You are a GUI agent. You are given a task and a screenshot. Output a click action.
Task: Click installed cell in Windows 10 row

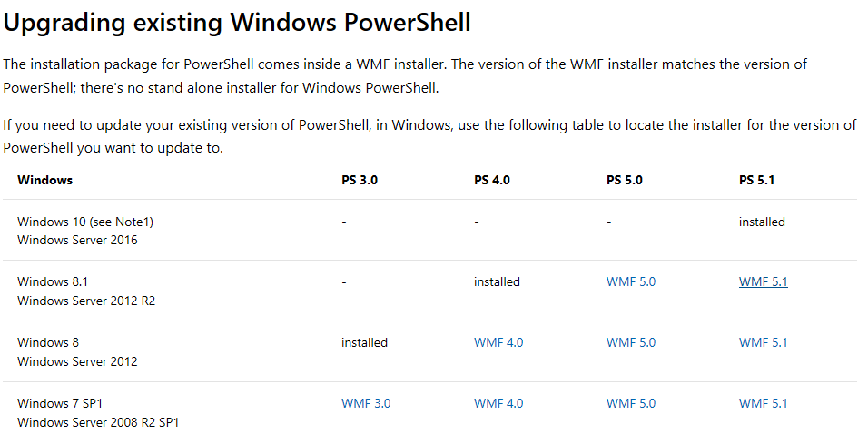click(x=762, y=222)
